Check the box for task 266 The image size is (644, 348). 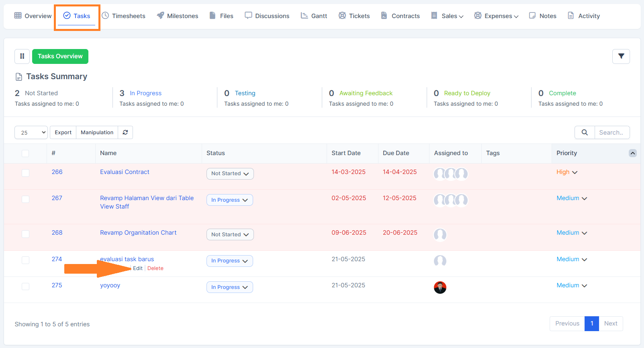[25, 173]
